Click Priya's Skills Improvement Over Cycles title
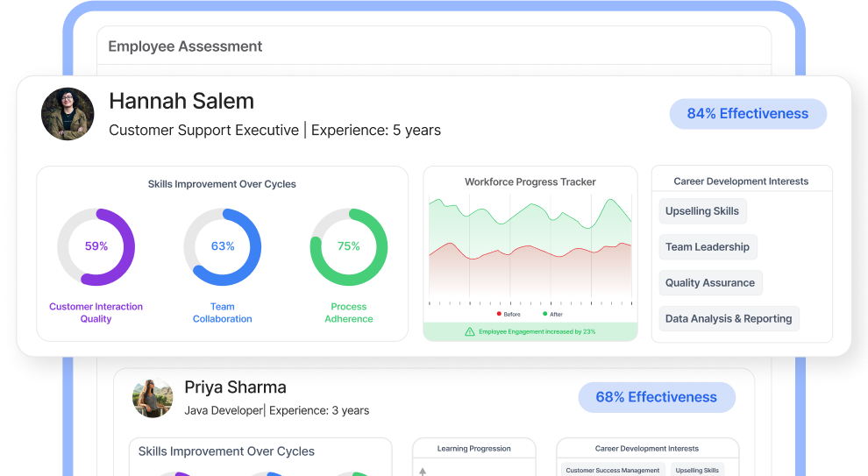 tap(226, 451)
